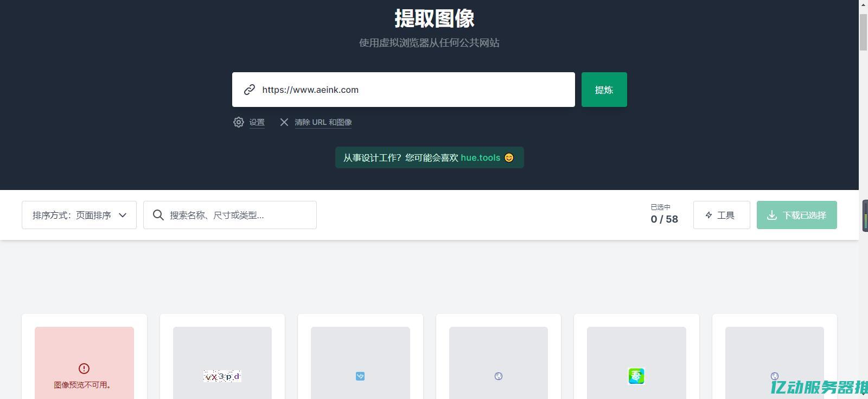Open the hue.tools link

(481, 157)
